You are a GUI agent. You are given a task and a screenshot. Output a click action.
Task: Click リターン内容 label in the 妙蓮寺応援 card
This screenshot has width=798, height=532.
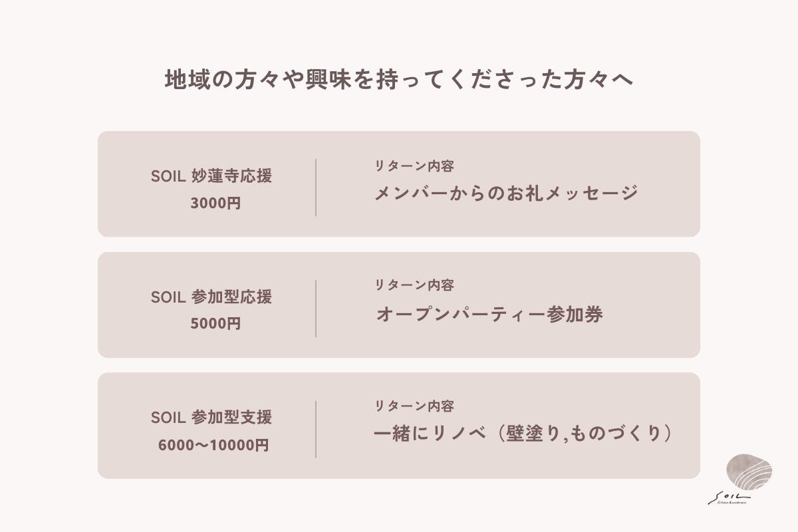(414, 165)
